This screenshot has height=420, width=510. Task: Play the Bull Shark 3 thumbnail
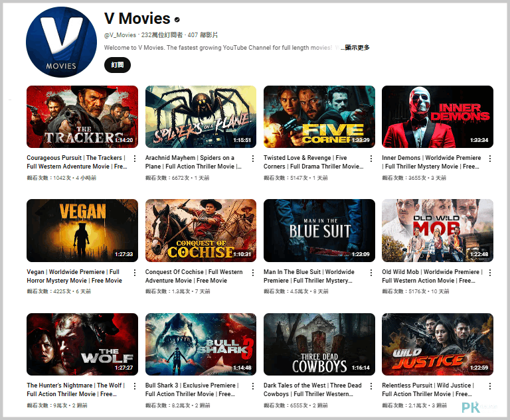point(201,344)
